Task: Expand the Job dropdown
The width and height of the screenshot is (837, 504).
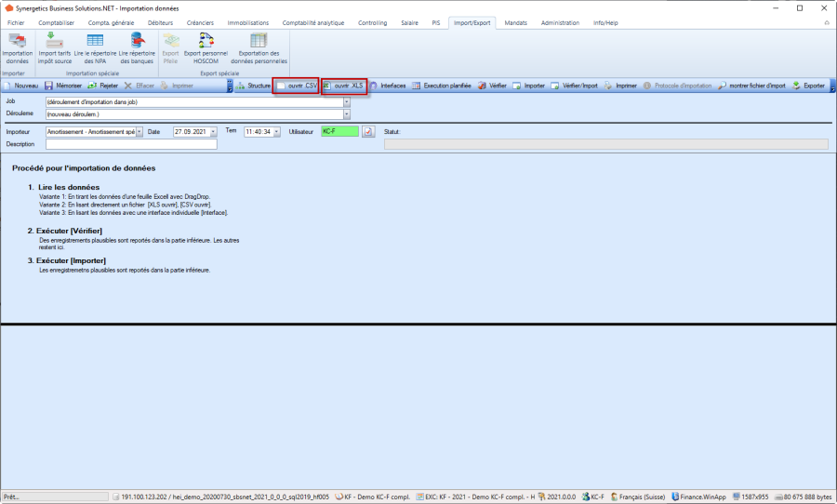Action: pos(347,101)
